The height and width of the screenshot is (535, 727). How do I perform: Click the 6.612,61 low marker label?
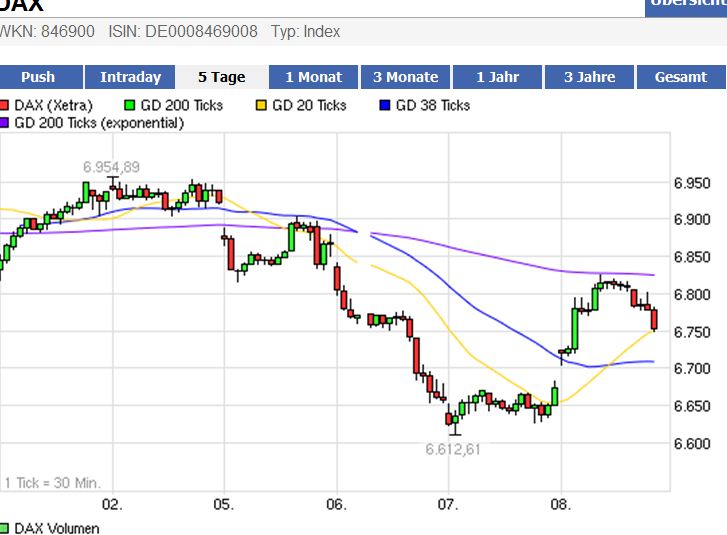point(453,449)
